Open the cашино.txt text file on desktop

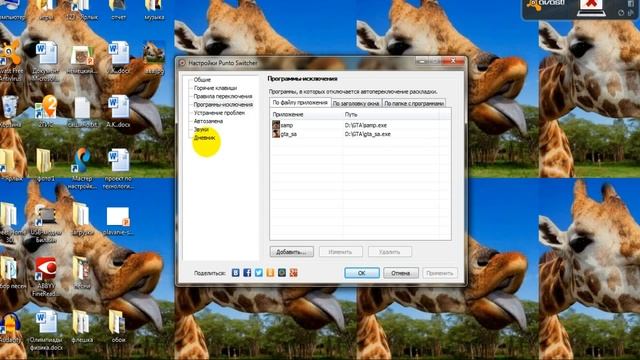[82, 111]
